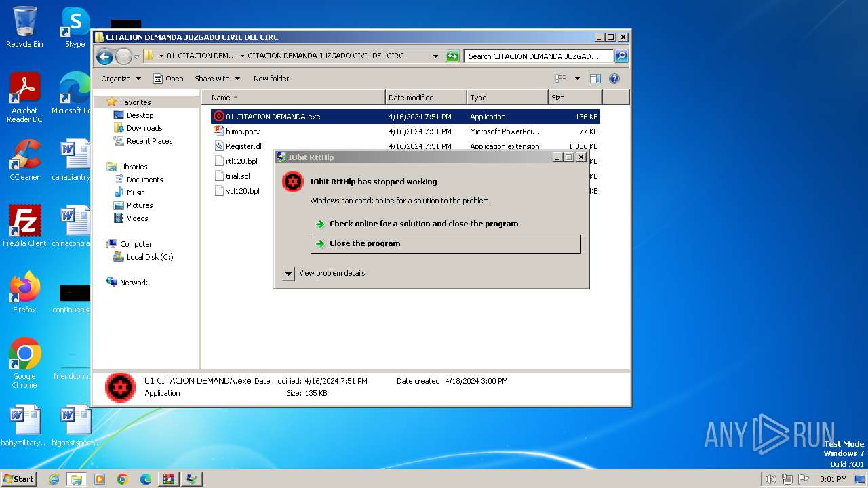This screenshot has height=488, width=868.
Task: Sort files by the Type column
Action: [x=507, y=98]
